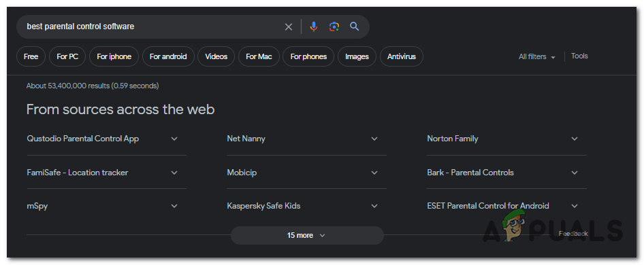The height and width of the screenshot is (265, 644).
Task: Click the Feedback link
Action: click(573, 234)
